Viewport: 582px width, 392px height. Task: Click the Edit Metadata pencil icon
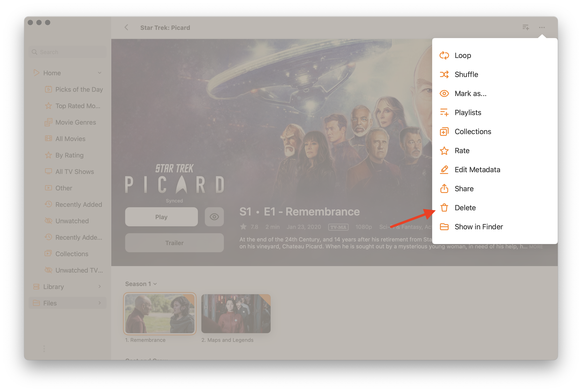pyautogui.click(x=444, y=170)
